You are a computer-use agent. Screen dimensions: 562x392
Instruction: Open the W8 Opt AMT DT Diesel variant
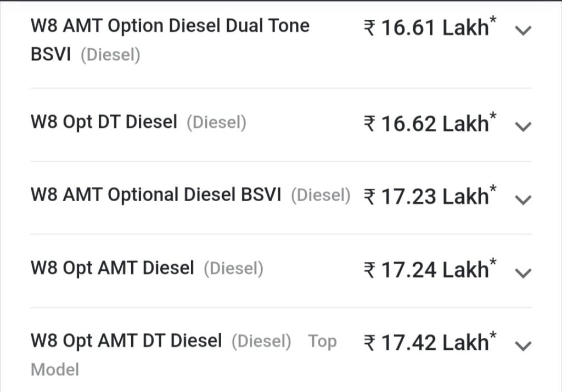click(126, 340)
